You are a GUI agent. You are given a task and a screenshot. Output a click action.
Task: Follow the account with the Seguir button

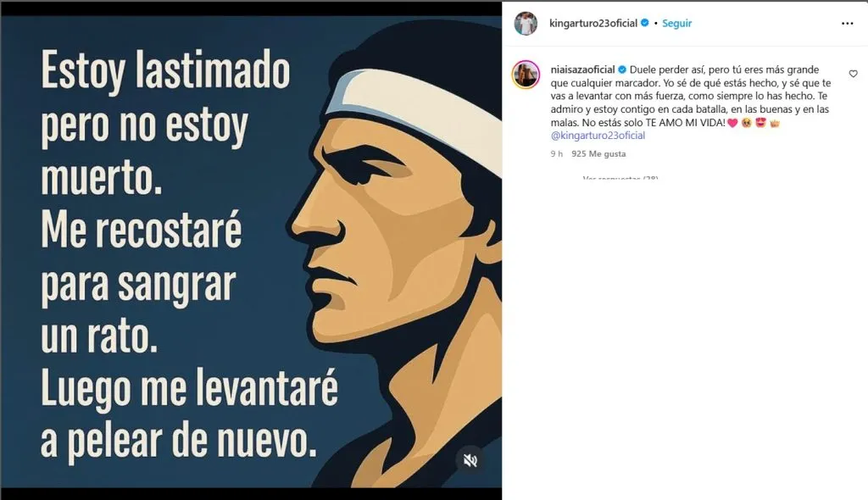click(x=676, y=23)
